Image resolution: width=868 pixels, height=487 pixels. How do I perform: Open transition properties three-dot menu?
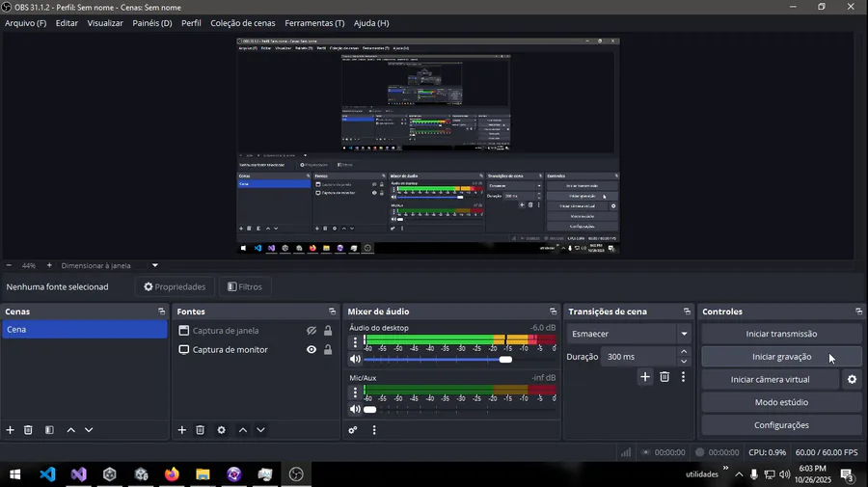tap(683, 377)
